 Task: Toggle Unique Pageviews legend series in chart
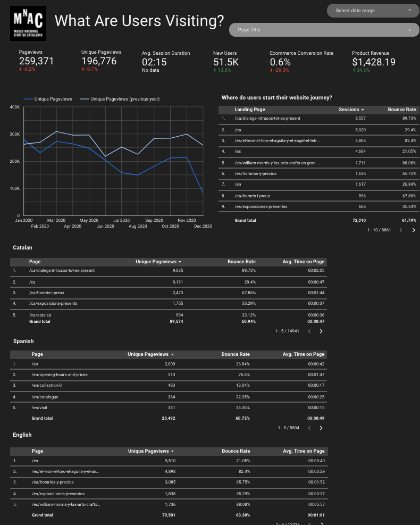49,99
